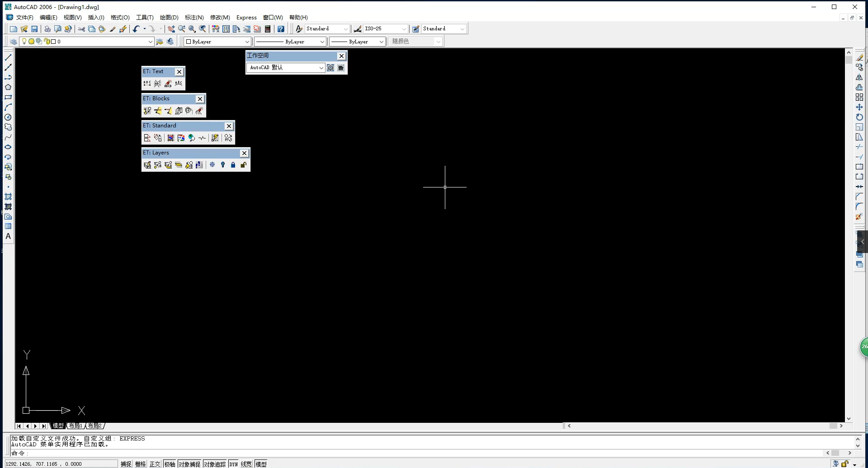Close the 工作空间 toolbar
This screenshot has height=468, width=868.
341,56
